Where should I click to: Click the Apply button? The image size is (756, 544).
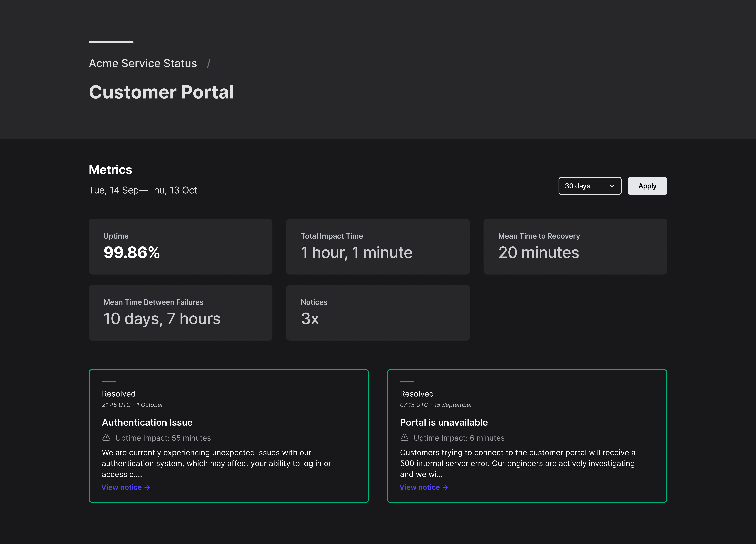coord(647,186)
